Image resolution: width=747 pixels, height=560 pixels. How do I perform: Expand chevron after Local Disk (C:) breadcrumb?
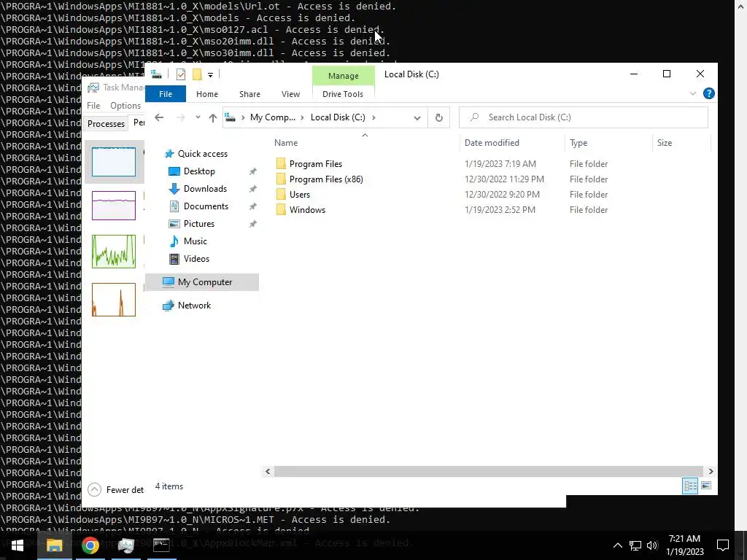[x=373, y=117]
